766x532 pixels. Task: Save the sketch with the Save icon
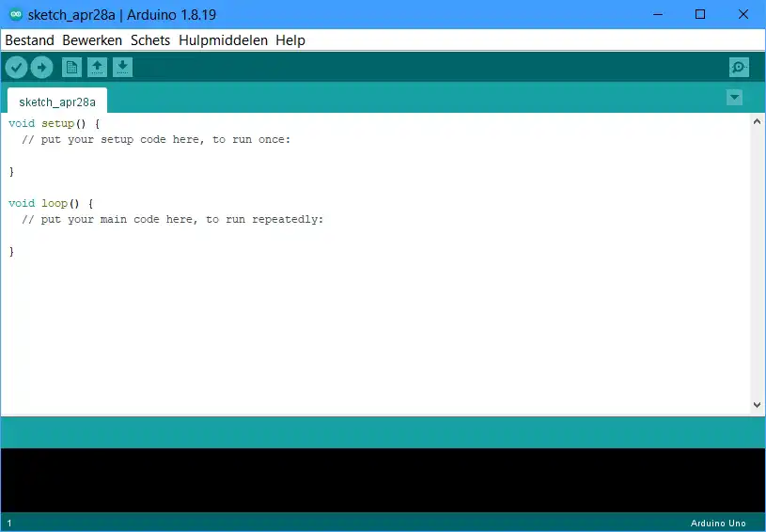(x=122, y=67)
